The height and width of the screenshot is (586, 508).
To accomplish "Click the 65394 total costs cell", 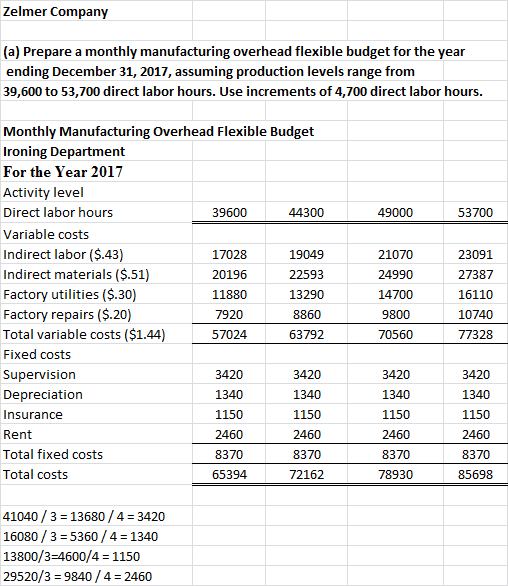I will tap(229, 474).
